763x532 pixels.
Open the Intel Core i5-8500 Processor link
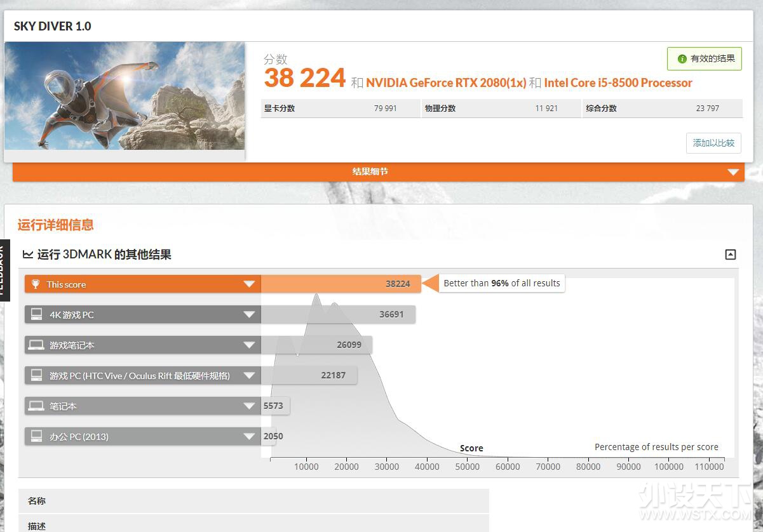618,83
